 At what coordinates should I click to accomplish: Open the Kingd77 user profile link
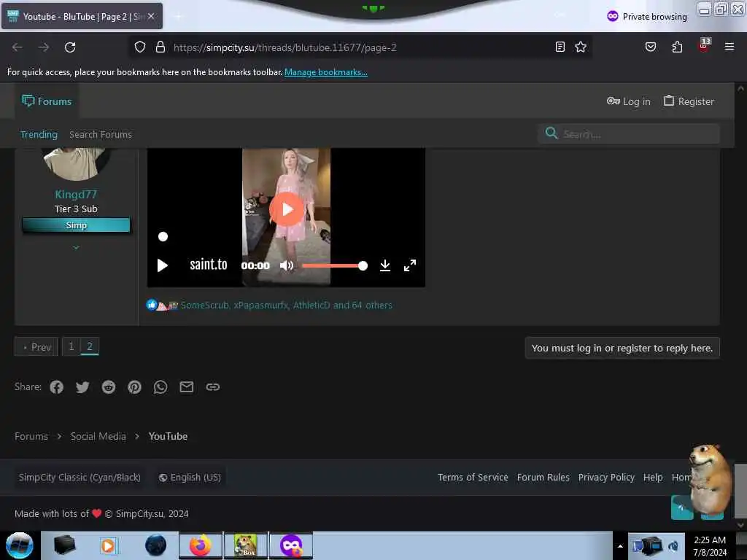point(76,194)
